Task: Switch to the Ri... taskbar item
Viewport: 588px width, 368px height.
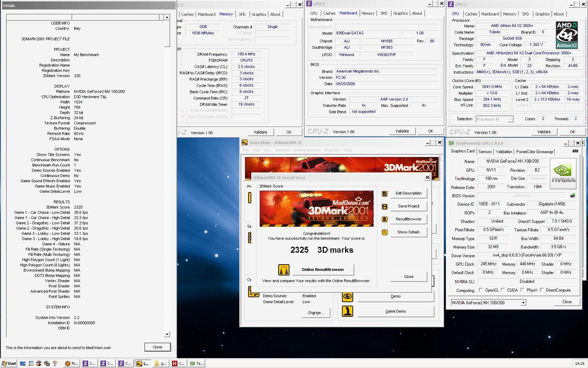Action: pyautogui.click(x=72, y=363)
